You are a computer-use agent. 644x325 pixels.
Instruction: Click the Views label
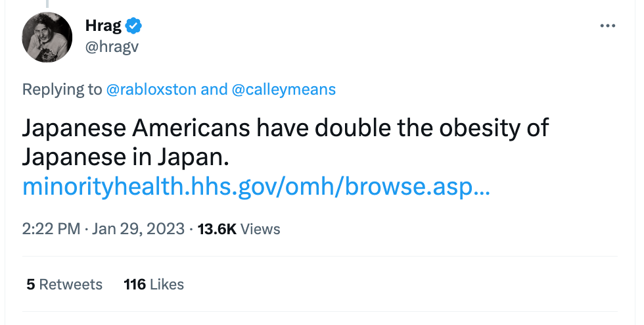260,229
